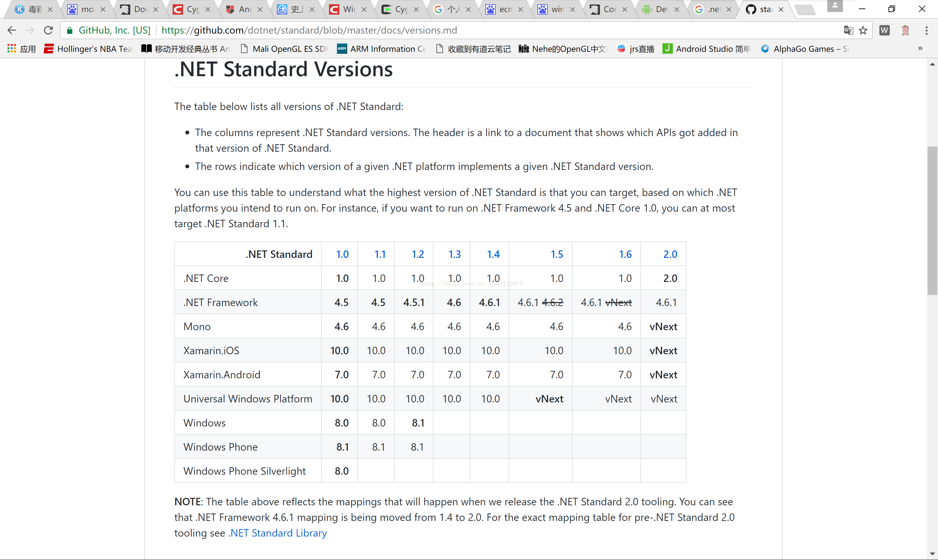938x560 pixels.
Task: Open 移动开发经典丛书 bookmark
Action: [x=186, y=49]
